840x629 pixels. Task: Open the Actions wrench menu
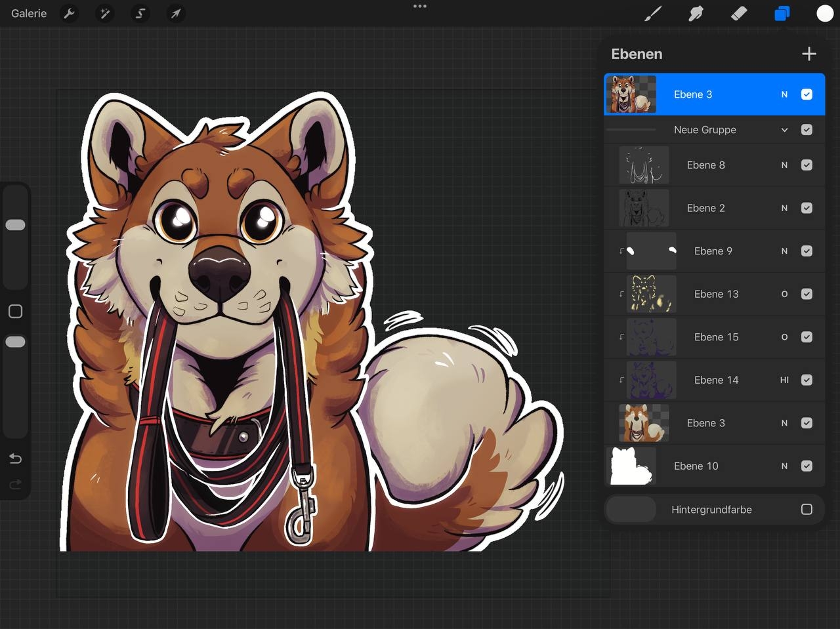[69, 13]
